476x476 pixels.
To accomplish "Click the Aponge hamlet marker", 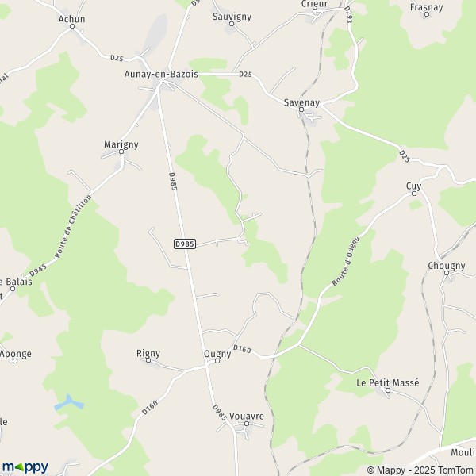I will coord(15,361).
